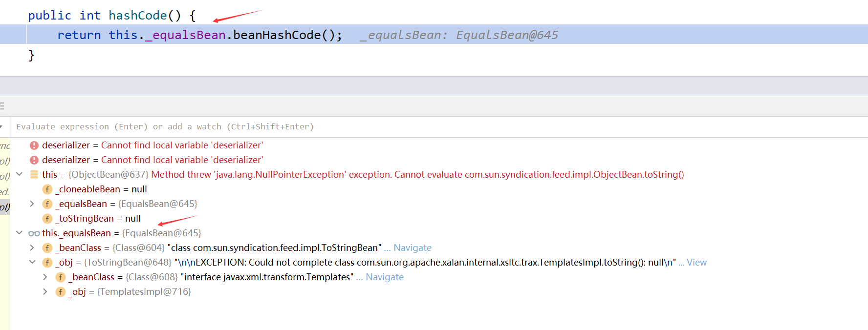Screen dimensions: 868x330
Task: Click the first deserializer error icon
Action: click(34, 145)
